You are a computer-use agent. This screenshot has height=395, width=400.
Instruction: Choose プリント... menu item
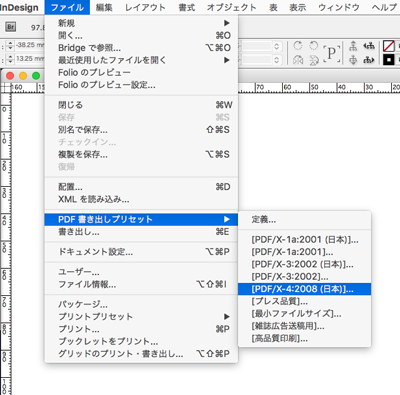pos(141,329)
